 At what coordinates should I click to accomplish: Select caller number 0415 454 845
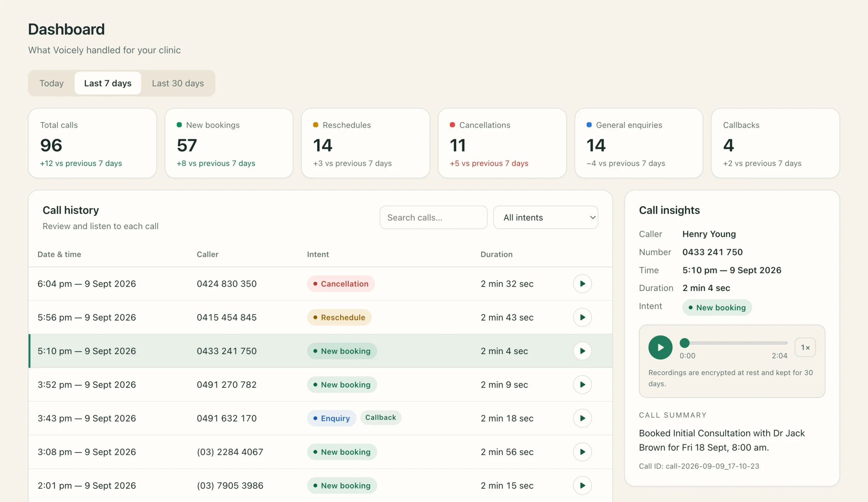click(226, 317)
